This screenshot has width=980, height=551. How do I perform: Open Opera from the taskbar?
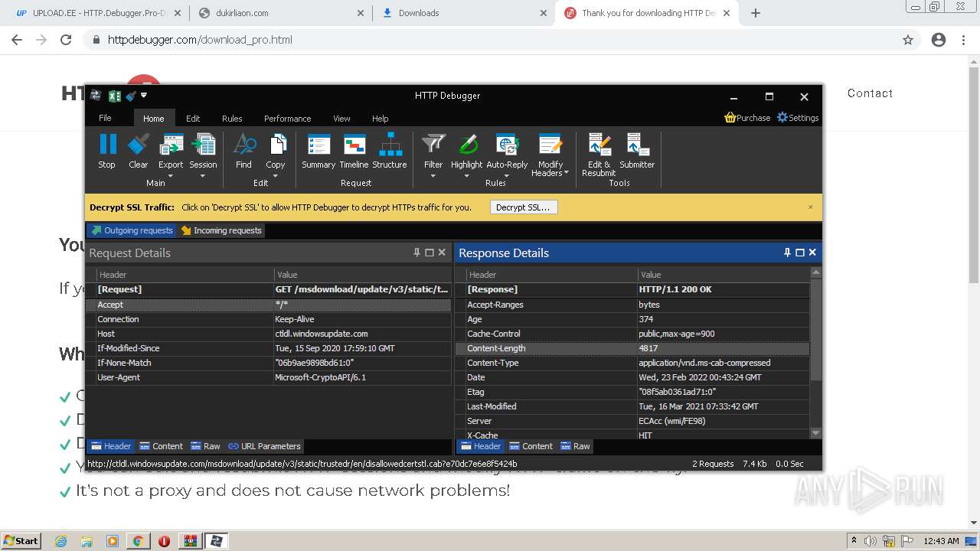164,541
